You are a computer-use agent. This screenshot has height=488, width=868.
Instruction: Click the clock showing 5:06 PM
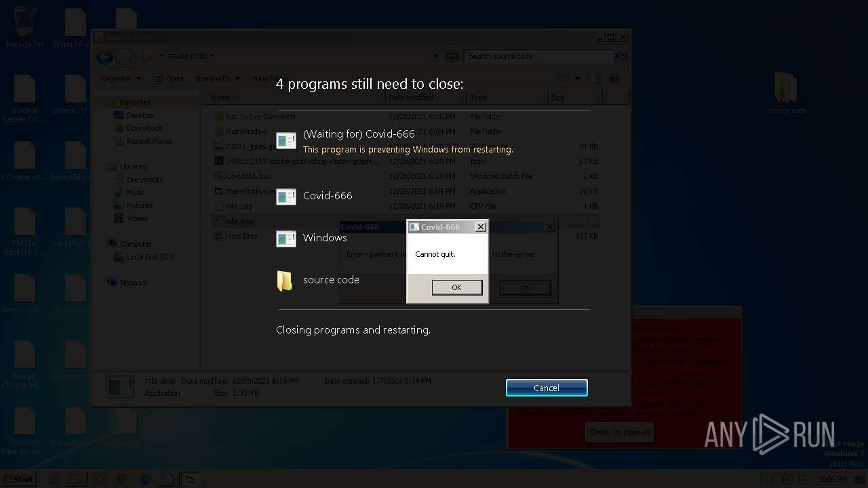pyautogui.click(x=832, y=479)
